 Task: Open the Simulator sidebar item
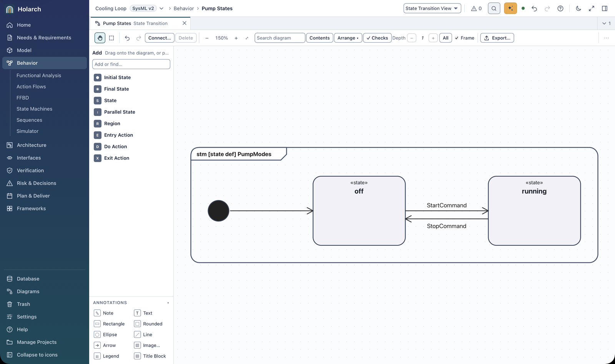27,131
